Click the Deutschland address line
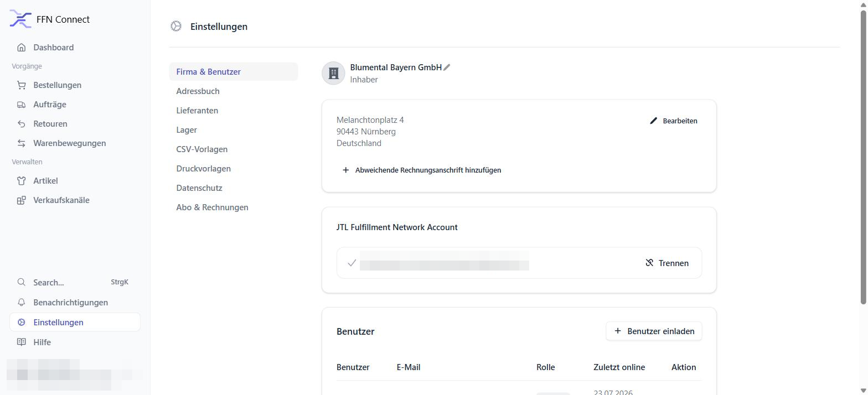The width and height of the screenshot is (868, 395). 359,143
